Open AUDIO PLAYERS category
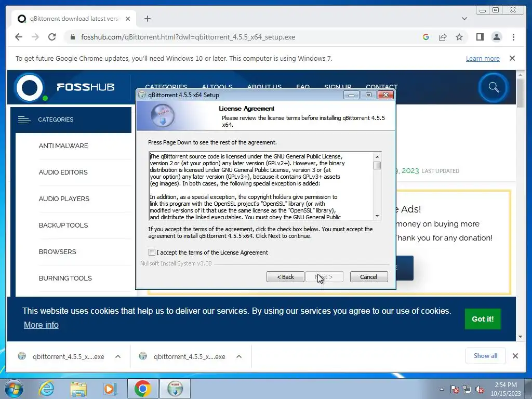532x399 pixels. coord(64,199)
